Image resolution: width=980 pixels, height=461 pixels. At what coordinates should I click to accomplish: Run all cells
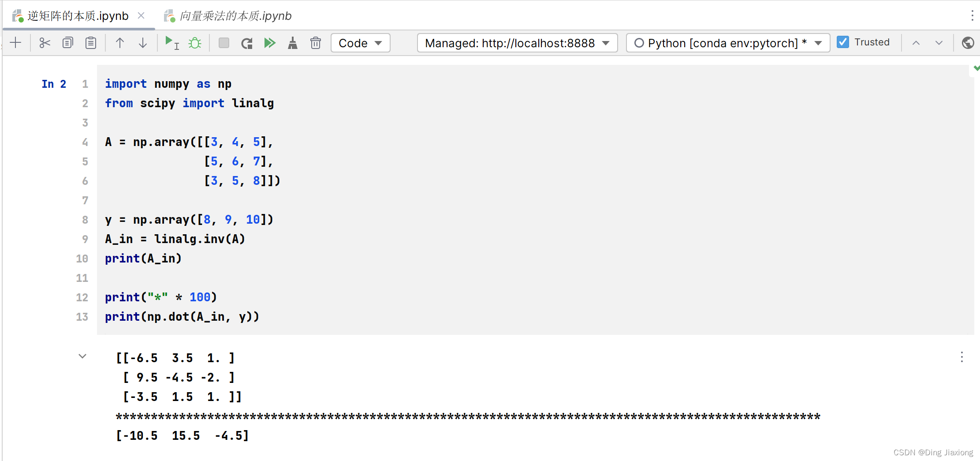[x=270, y=43]
